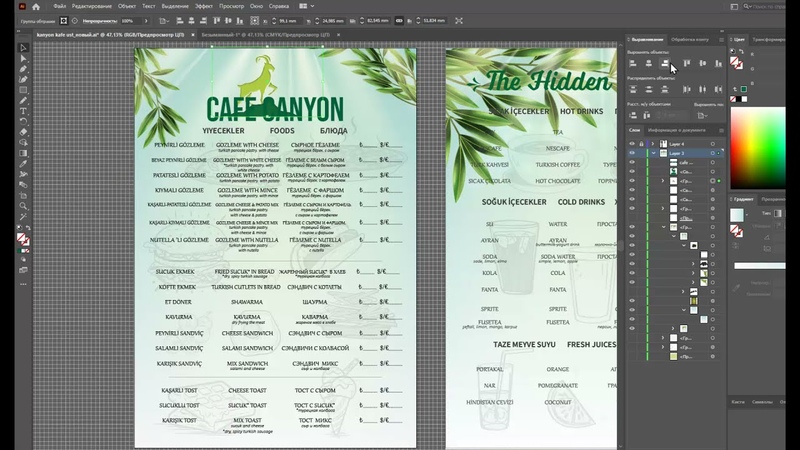Reset default fill and stroke in Color panel
Image resolution: width=800 pixels, height=450 pixels.
coord(733,52)
